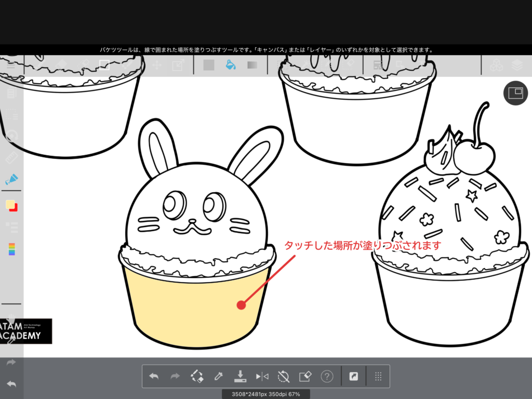
Task: Open the foreground/background color swatch
Action: [x=11, y=206]
